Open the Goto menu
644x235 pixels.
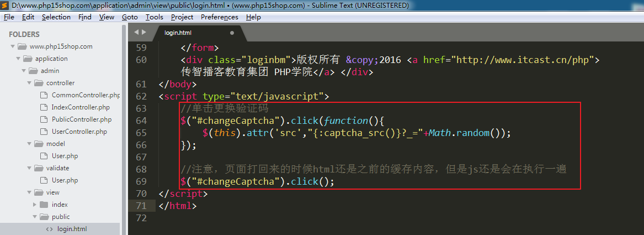click(x=130, y=17)
